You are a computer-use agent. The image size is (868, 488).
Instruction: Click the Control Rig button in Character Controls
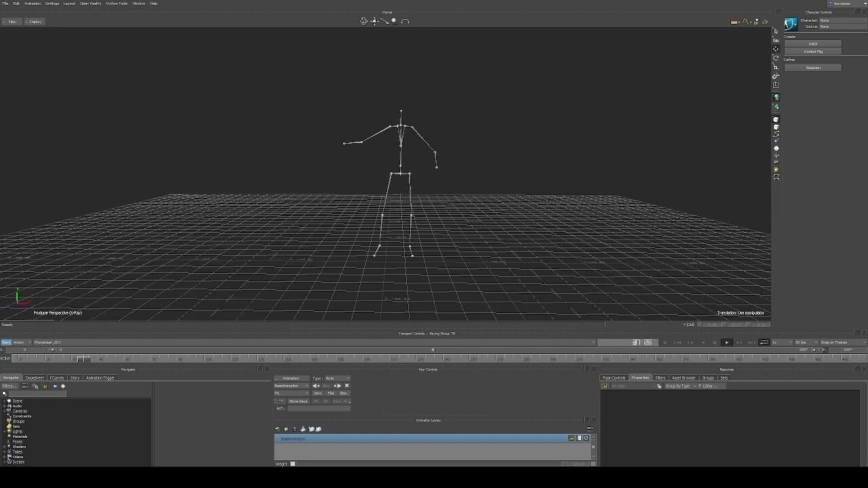[x=813, y=51]
